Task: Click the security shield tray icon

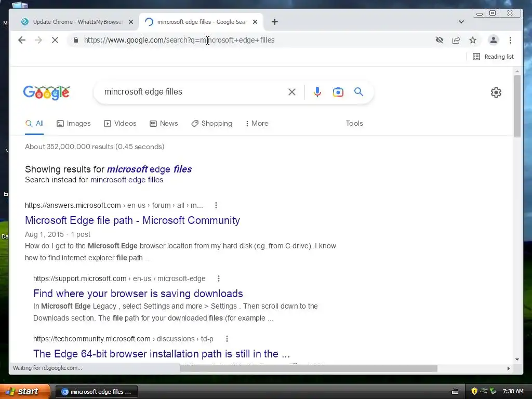Action: (x=474, y=391)
